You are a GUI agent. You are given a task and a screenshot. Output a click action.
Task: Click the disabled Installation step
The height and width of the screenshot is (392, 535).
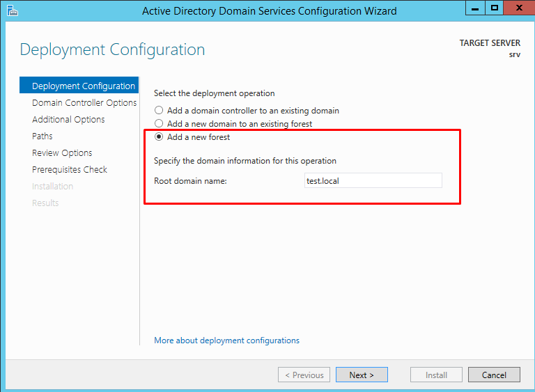click(52, 187)
